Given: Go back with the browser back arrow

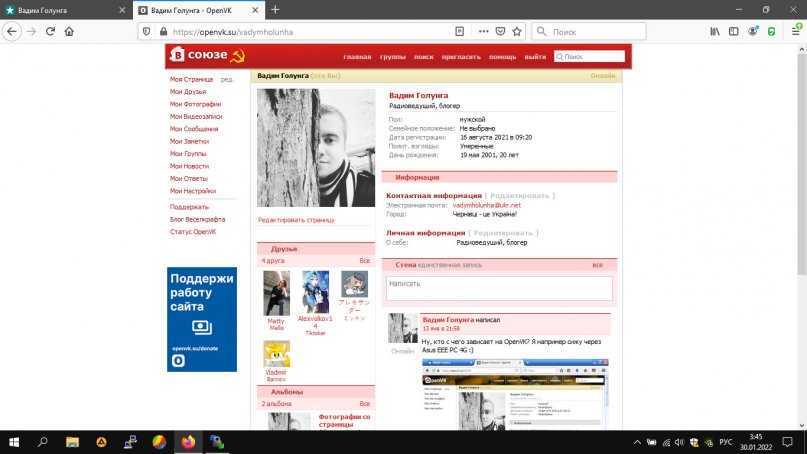Looking at the screenshot, I should click(x=12, y=31).
